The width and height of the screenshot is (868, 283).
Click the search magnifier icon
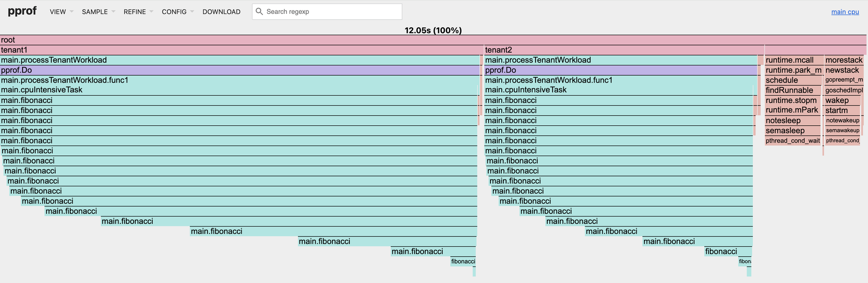259,11
